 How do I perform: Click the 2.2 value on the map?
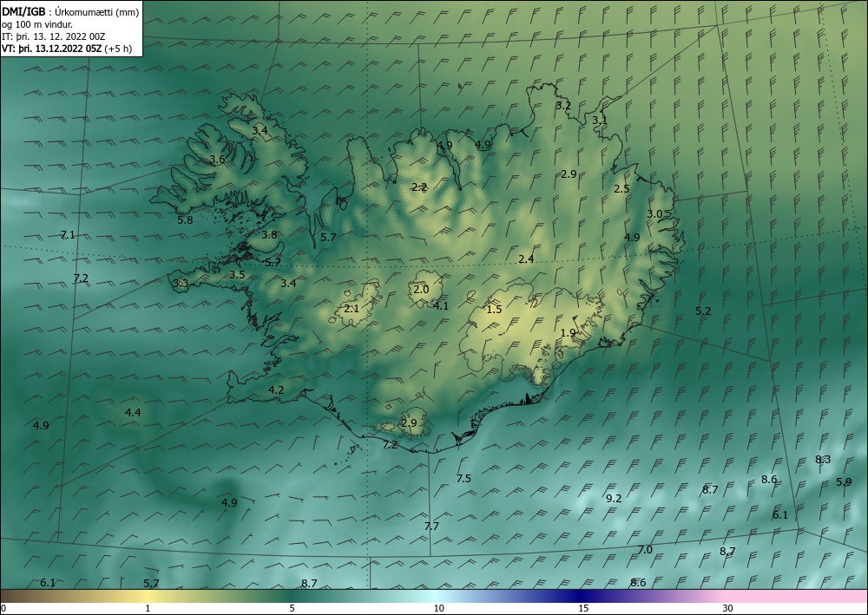(419, 187)
